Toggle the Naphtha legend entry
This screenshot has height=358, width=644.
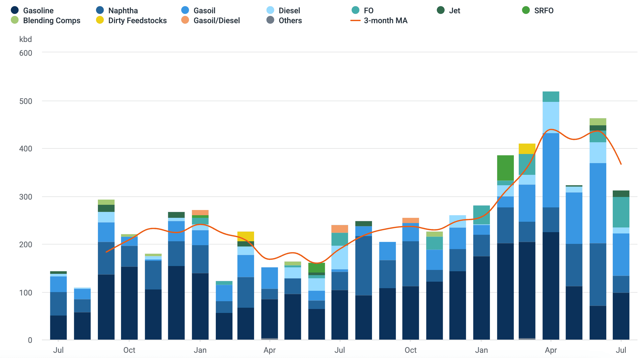coord(117,10)
